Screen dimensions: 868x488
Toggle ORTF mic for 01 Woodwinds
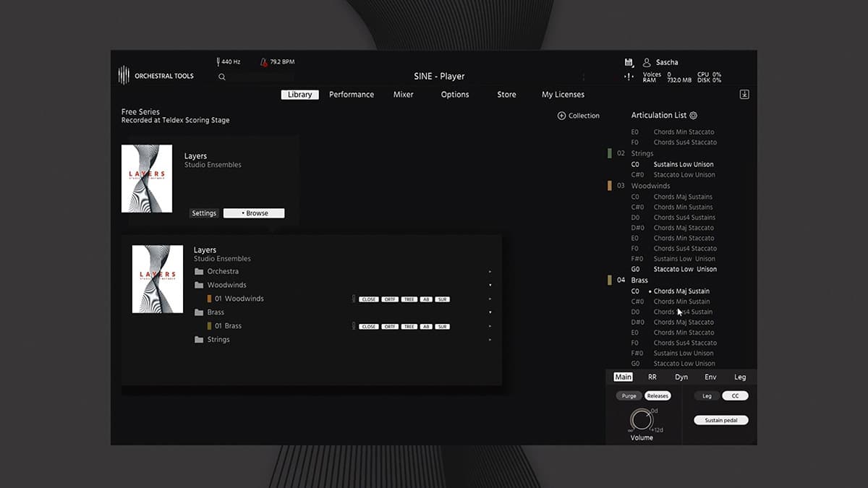tap(390, 299)
